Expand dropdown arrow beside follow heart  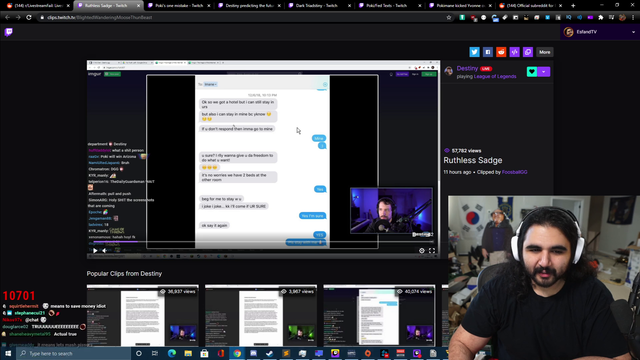click(544, 71)
